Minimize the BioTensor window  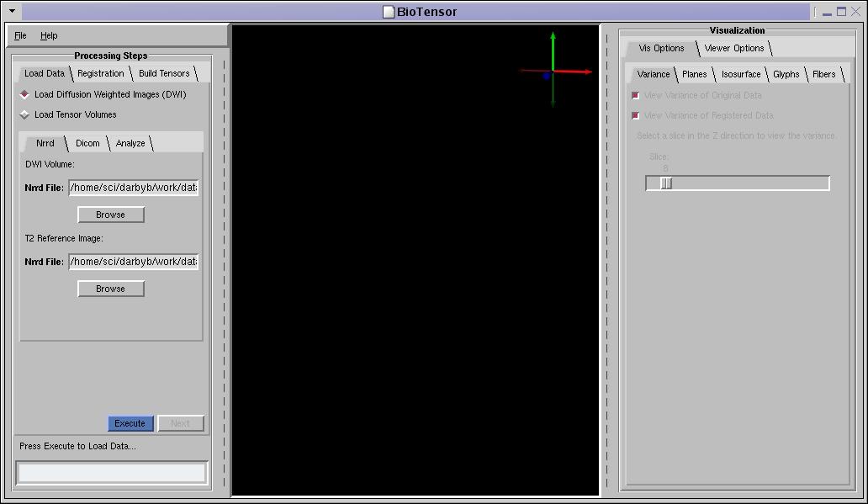[827, 12]
